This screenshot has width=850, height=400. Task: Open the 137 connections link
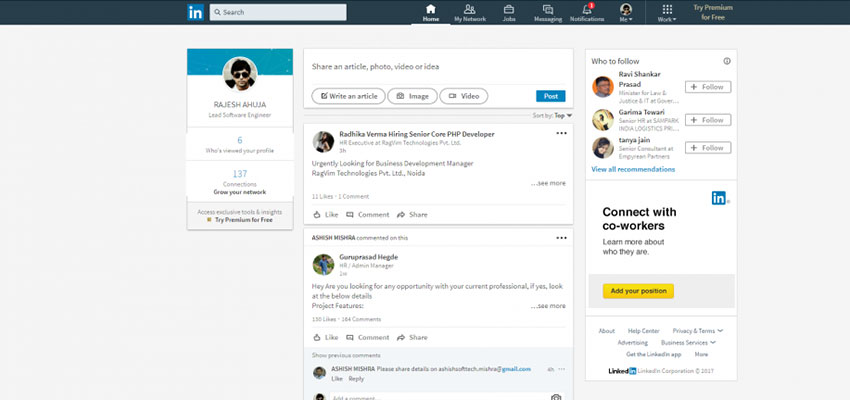240,174
